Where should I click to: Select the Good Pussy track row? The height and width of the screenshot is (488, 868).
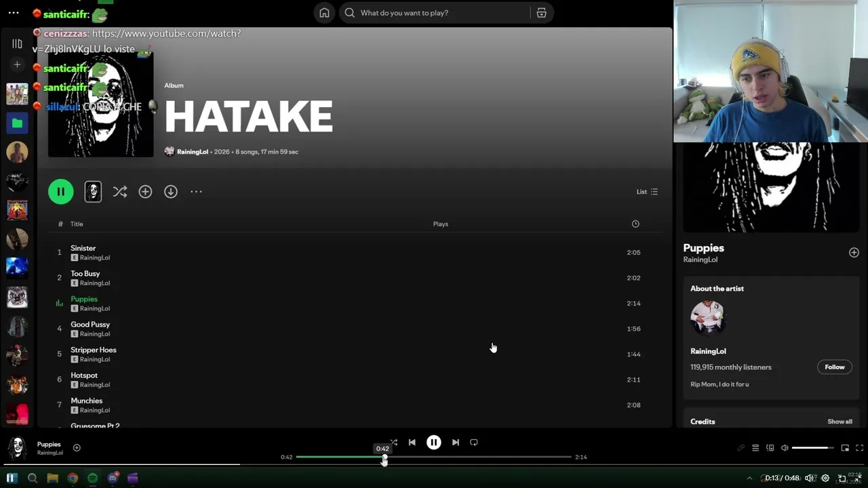[x=355, y=329]
